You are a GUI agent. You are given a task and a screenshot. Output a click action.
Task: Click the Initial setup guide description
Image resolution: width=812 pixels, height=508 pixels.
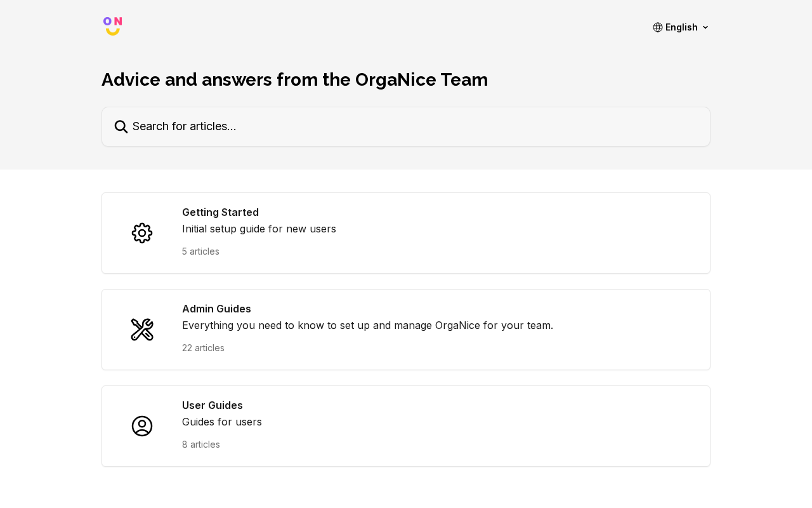[259, 229]
